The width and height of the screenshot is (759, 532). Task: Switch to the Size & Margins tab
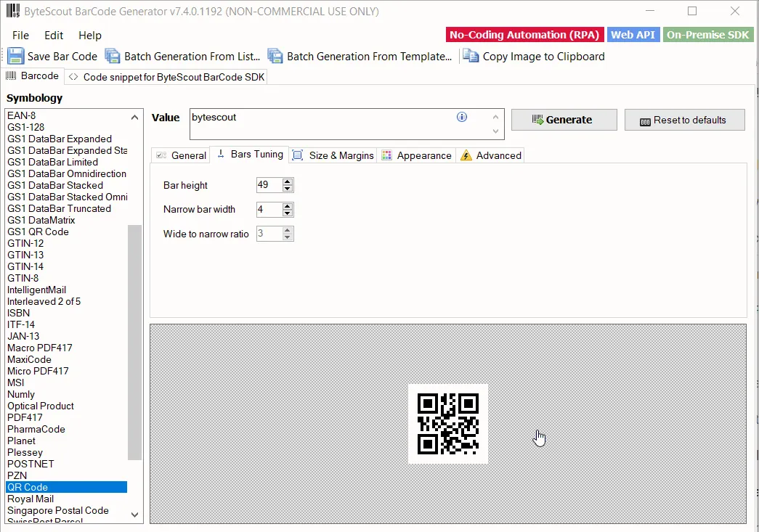click(x=332, y=155)
